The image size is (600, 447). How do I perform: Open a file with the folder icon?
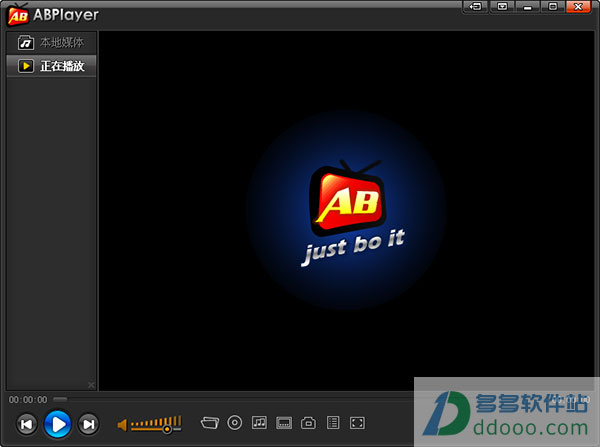[x=210, y=423]
